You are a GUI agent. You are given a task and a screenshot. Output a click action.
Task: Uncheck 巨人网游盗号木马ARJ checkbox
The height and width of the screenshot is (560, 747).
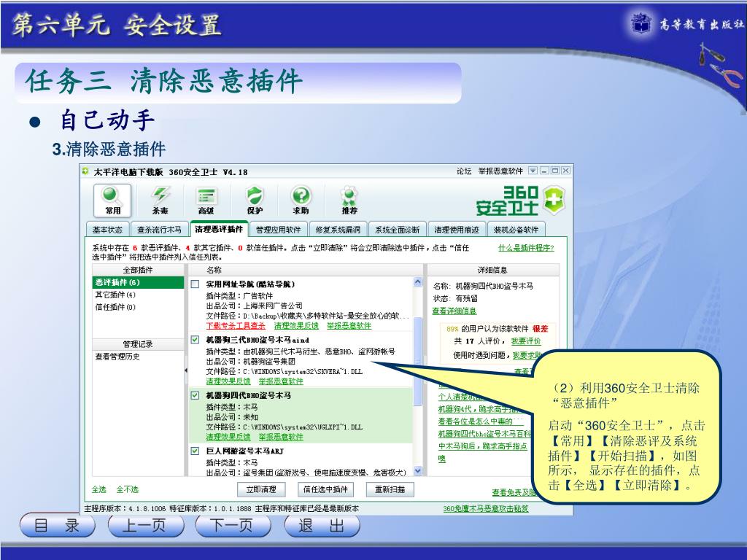pyautogui.click(x=195, y=451)
